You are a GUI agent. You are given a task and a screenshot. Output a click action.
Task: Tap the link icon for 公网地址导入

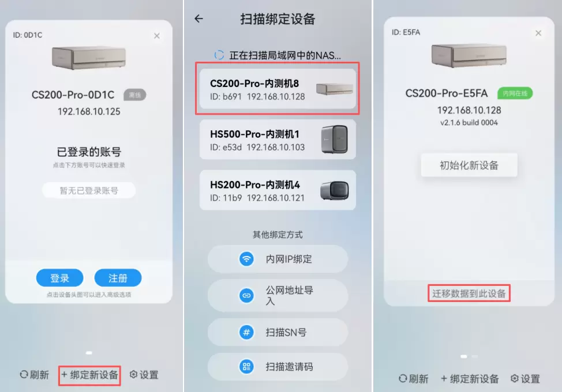coord(246,295)
